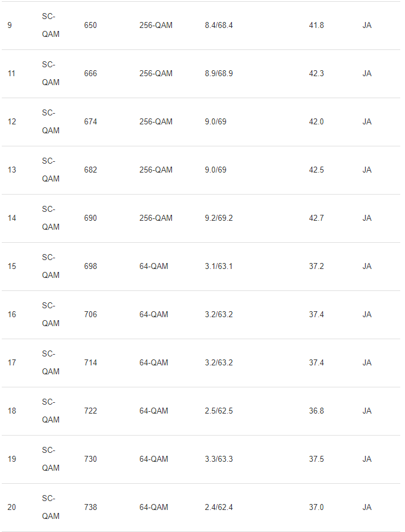The image size is (405, 532).
Task: Click channel number 11 cell
Action: coord(11,74)
